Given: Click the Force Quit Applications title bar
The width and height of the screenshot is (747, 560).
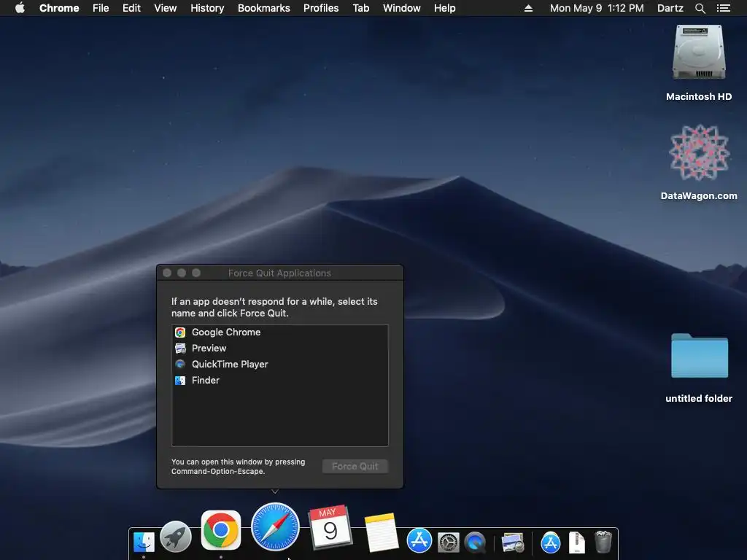Looking at the screenshot, I should (x=279, y=273).
